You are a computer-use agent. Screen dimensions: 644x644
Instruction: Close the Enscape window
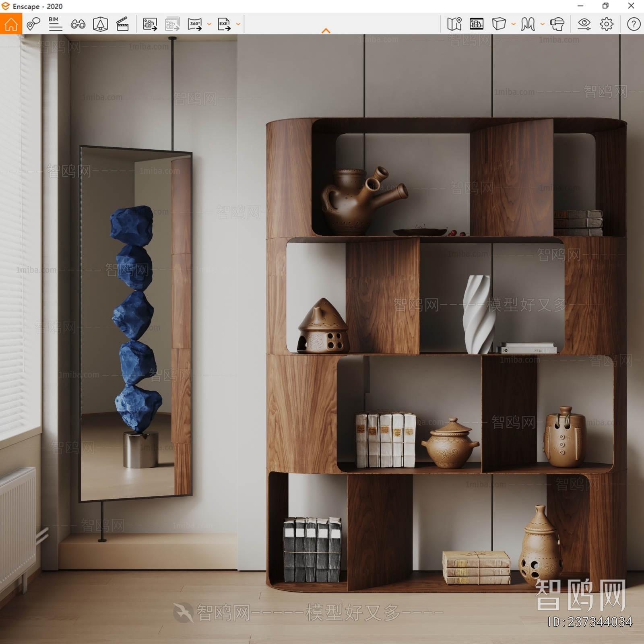[631, 6]
